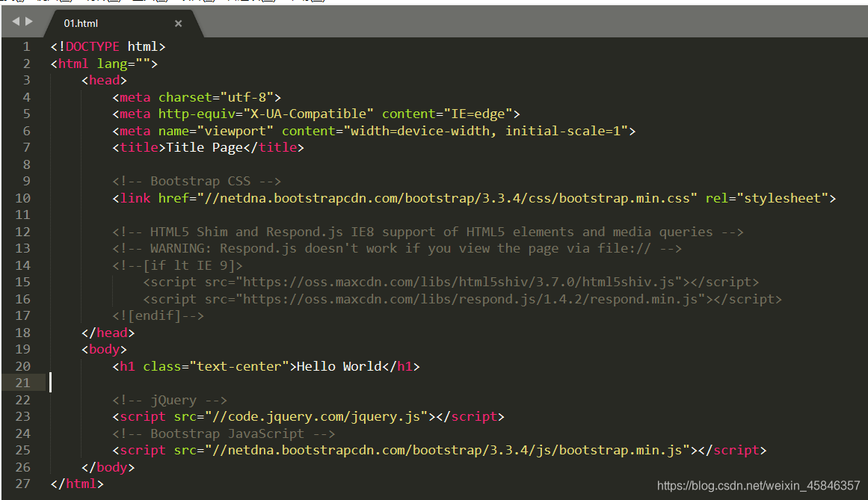The image size is (868, 500).
Task: Click the opening body tag on line 19
Action: (x=104, y=350)
